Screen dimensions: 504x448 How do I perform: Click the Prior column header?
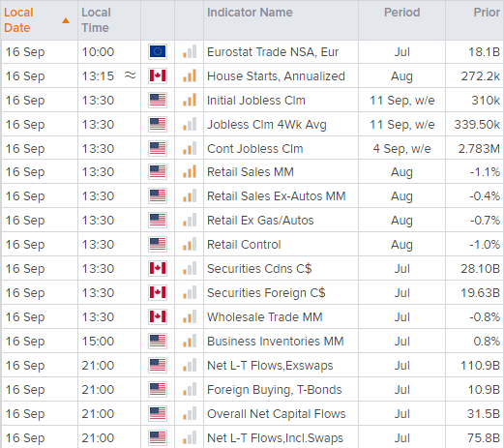487,13
